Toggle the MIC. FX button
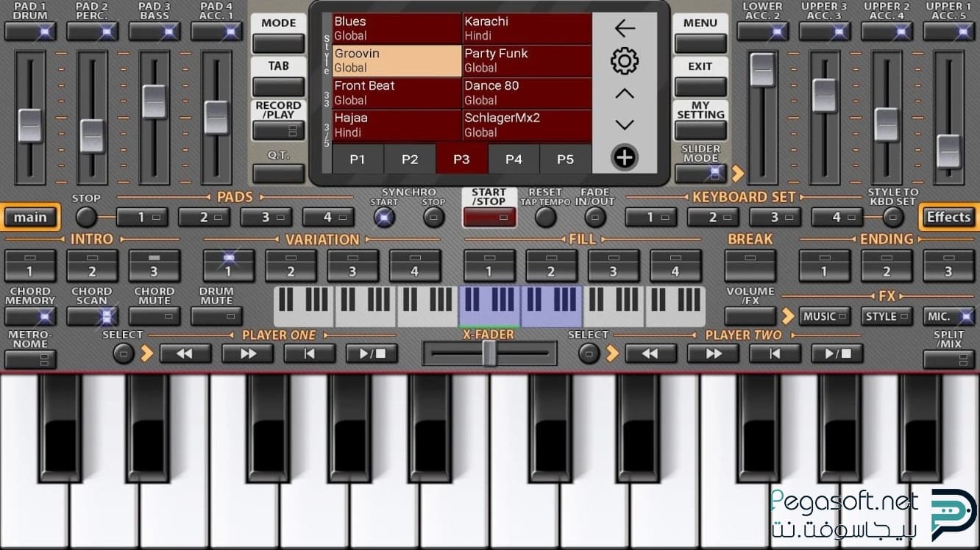Screen dimensions: 980x550 (x=949, y=317)
